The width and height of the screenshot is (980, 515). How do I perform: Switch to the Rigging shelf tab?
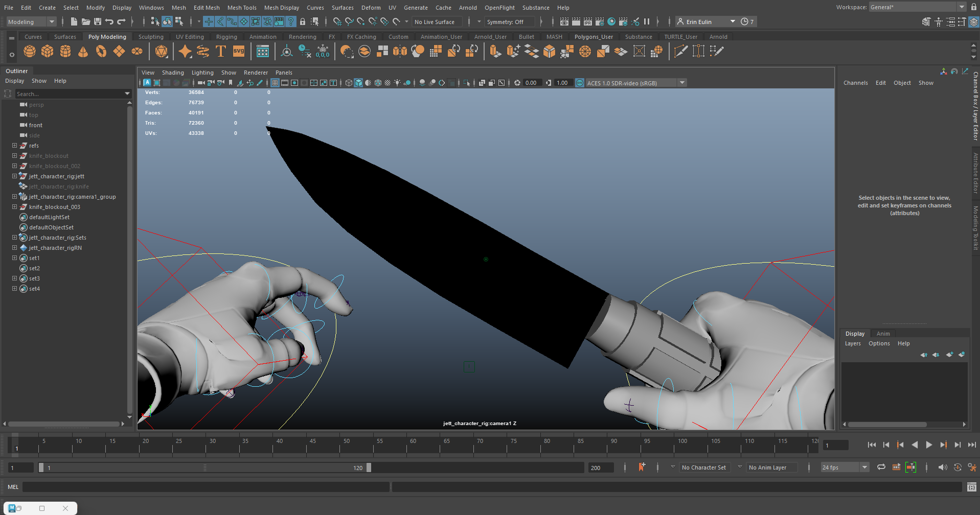click(226, 37)
